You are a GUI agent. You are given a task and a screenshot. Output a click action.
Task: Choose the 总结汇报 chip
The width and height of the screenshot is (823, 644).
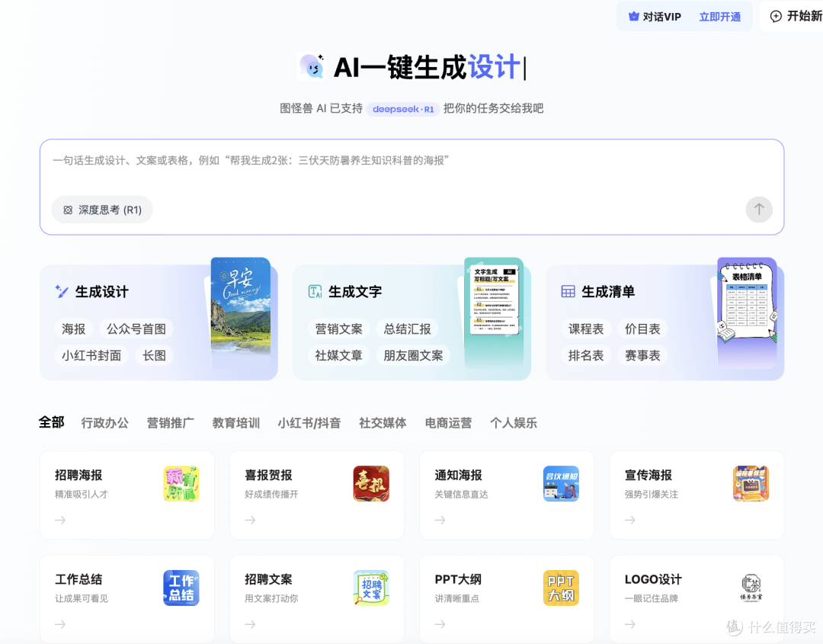point(407,329)
